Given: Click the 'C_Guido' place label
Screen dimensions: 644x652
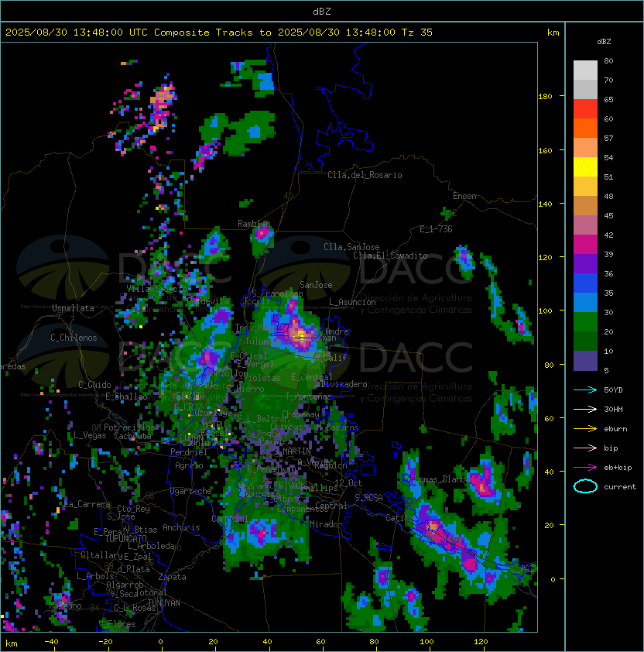Looking at the screenshot, I should click(x=94, y=385).
